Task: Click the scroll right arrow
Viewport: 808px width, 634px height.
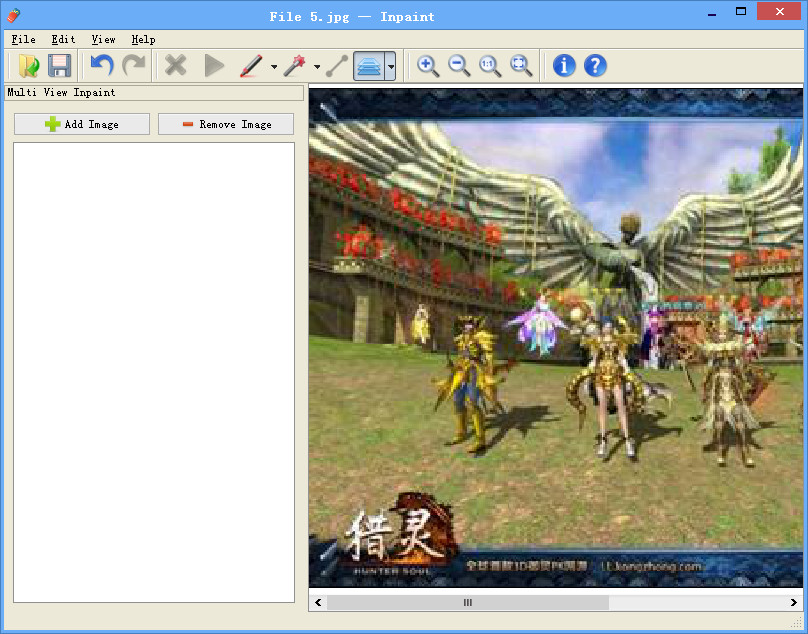Action: 794,602
